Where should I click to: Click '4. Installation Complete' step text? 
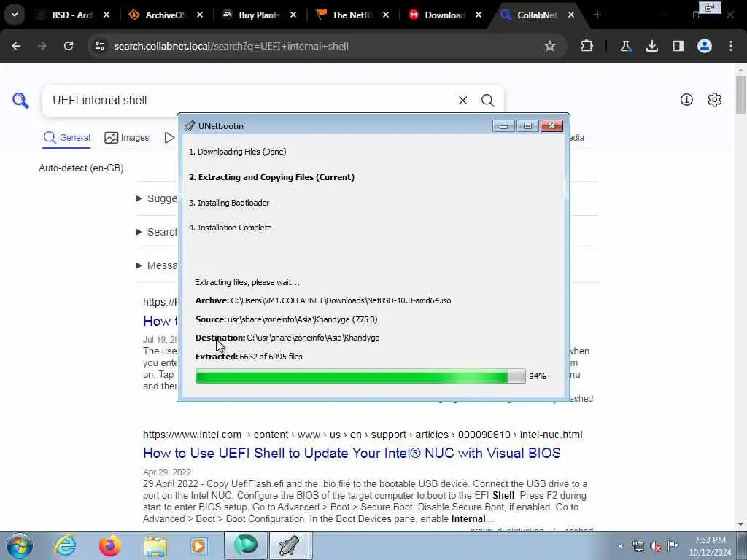[x=231, y=227]
